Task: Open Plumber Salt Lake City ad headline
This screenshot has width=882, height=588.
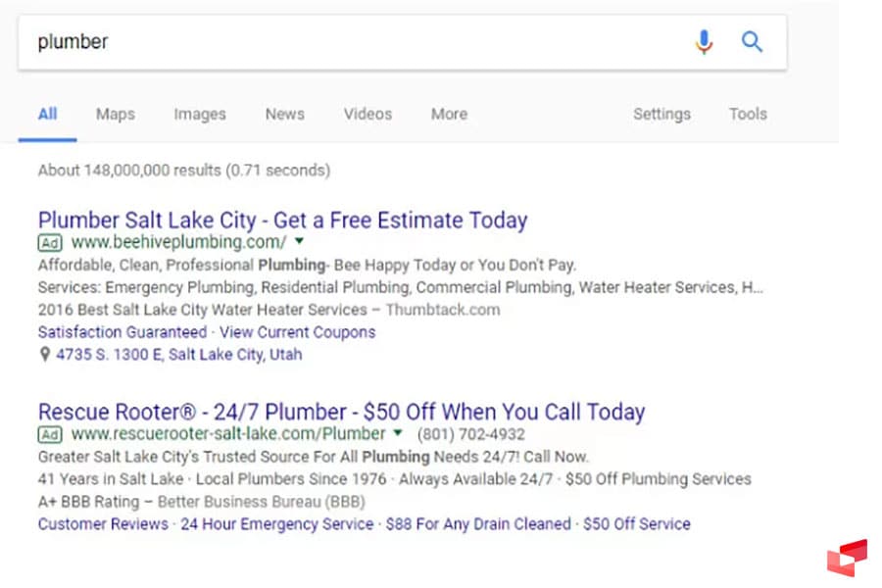Action: (x=282, y=220)
